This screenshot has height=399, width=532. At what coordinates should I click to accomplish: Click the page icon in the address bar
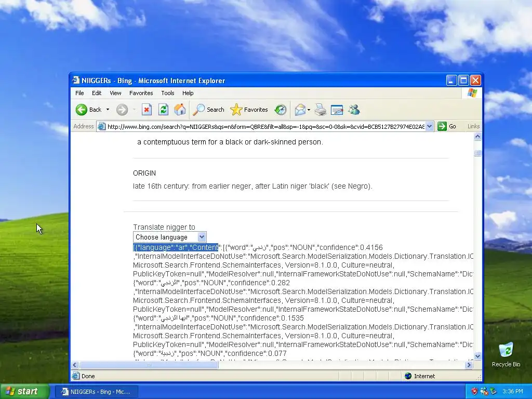coord(101,127)
